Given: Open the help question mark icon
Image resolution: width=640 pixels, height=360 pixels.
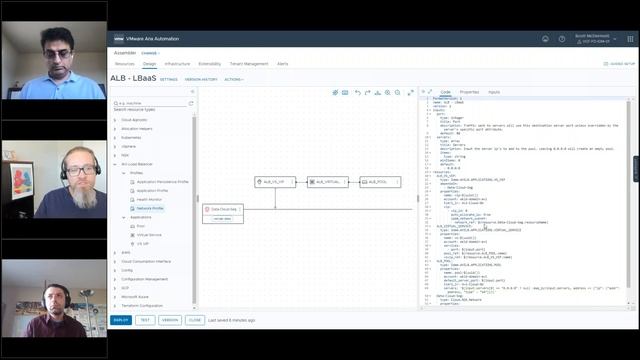Looking at the screenshot, I should [x=562, y=39].
